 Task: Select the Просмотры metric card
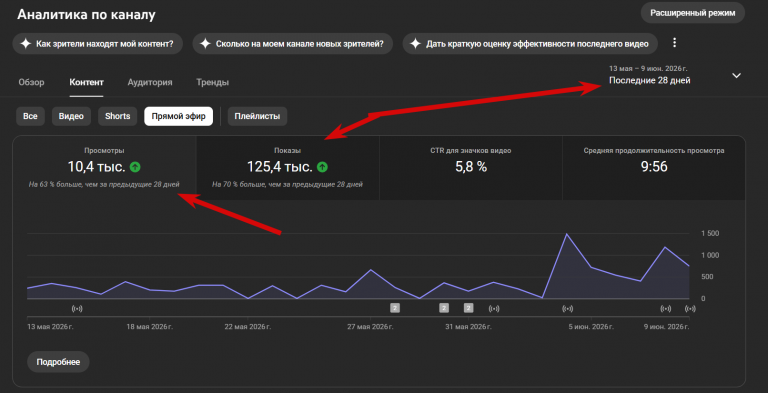click(x=104, y=168)
